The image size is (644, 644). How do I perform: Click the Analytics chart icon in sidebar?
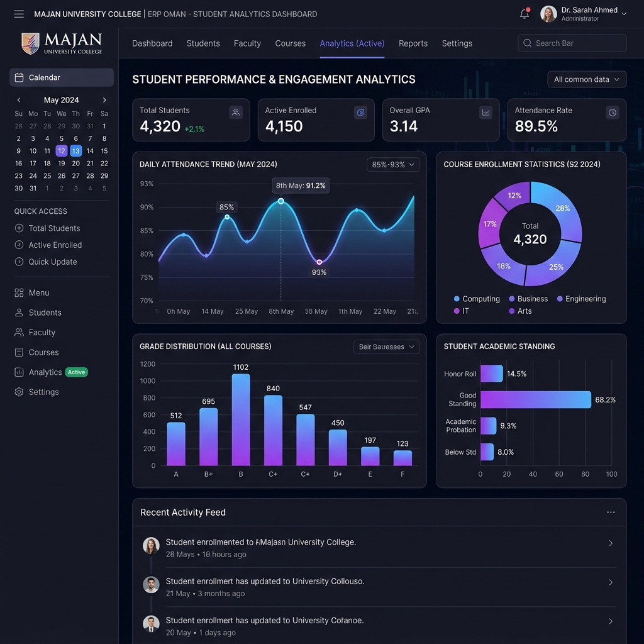[x=19, y=372]
